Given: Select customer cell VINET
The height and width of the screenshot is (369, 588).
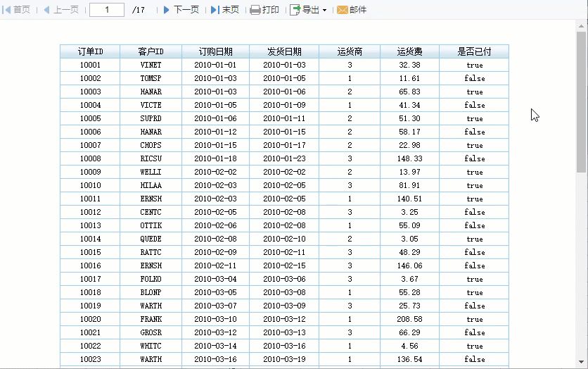Looking at the screenshot, I should click(x=151, y=65).
